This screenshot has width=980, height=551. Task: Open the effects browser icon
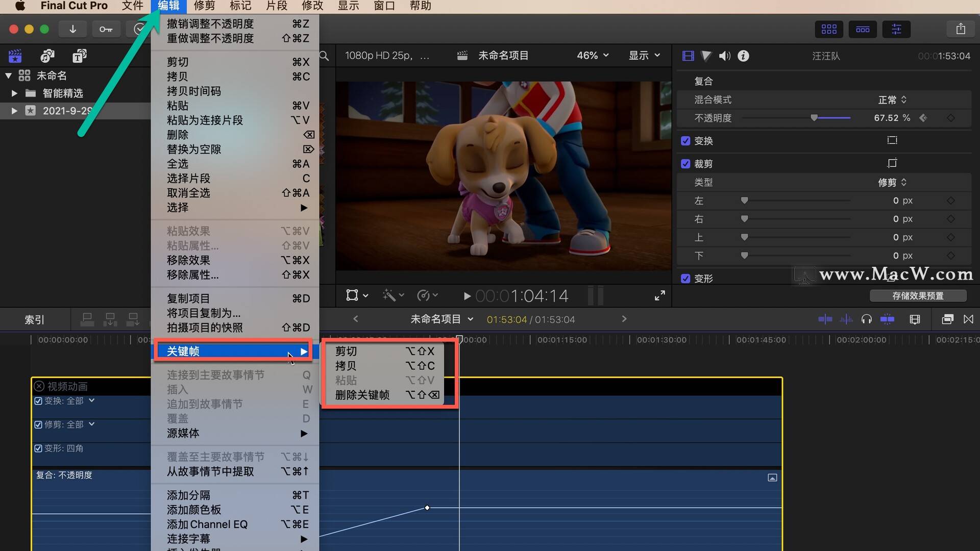click(947, 319)
